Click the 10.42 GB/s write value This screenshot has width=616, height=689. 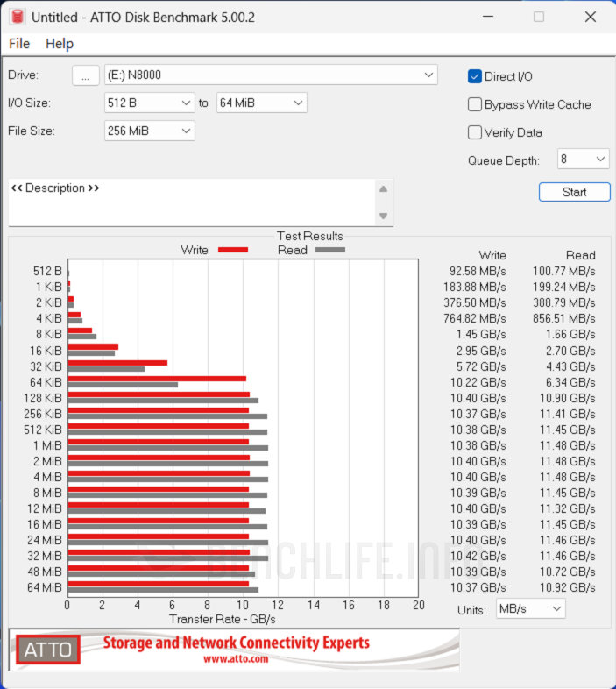point(478,556)
